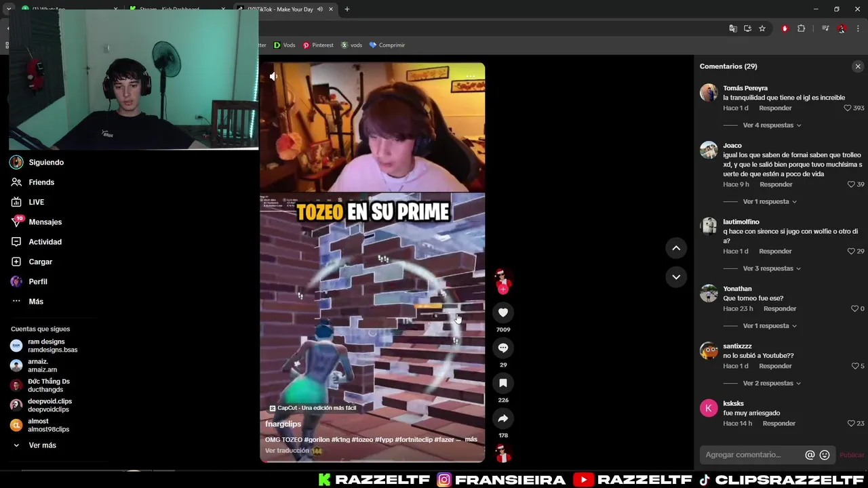The image size is (868, 488).
Task: Open deepvoid.clips account
Action: (x=50, y=405)
